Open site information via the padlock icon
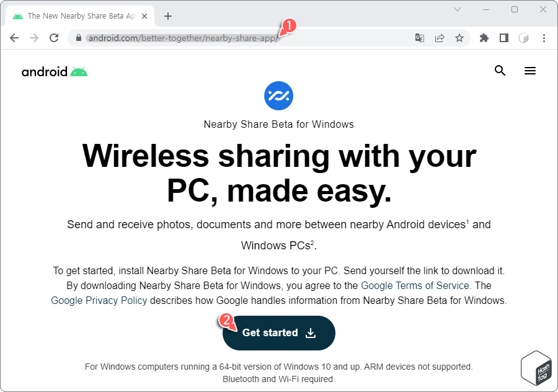This screenshot has width=558, height=392. [x=78, y=38]
